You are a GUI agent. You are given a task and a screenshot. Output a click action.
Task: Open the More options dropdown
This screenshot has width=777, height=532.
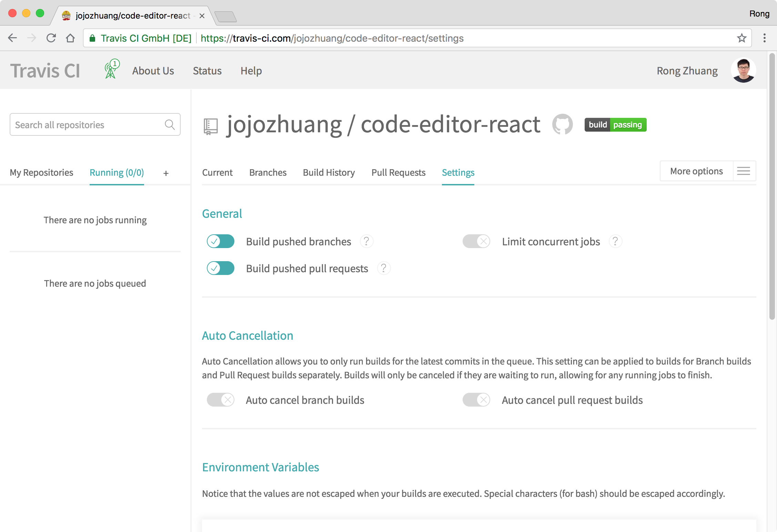(696, 171)
